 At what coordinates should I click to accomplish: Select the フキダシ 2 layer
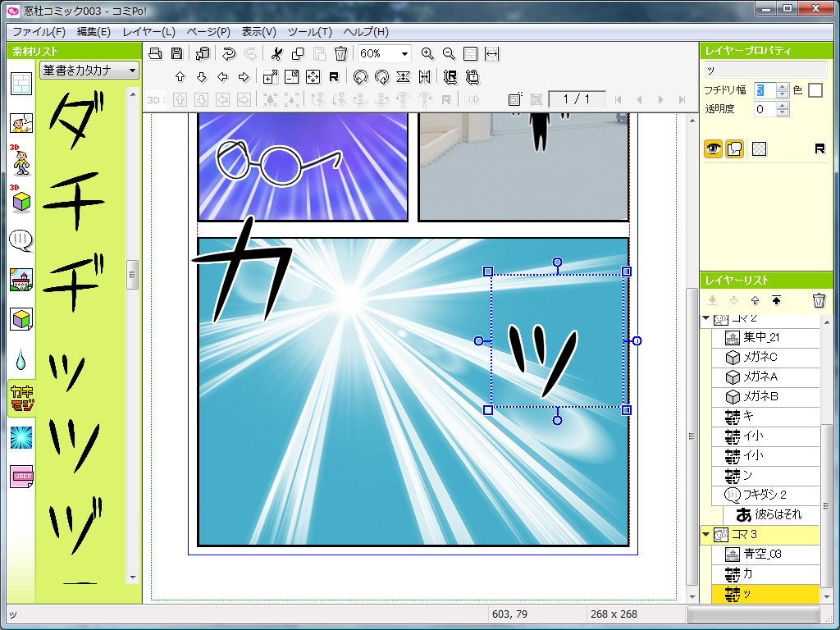pos(766,495)
